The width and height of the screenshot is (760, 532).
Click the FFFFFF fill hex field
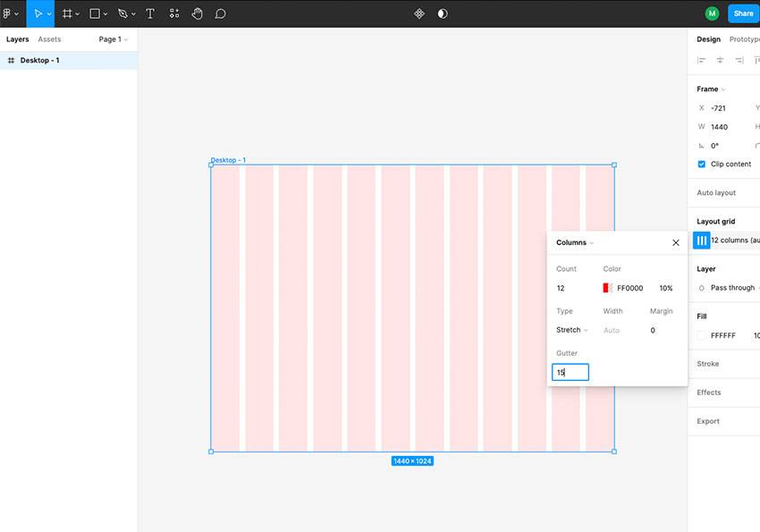pyautogui.click(x=722, y=335)
